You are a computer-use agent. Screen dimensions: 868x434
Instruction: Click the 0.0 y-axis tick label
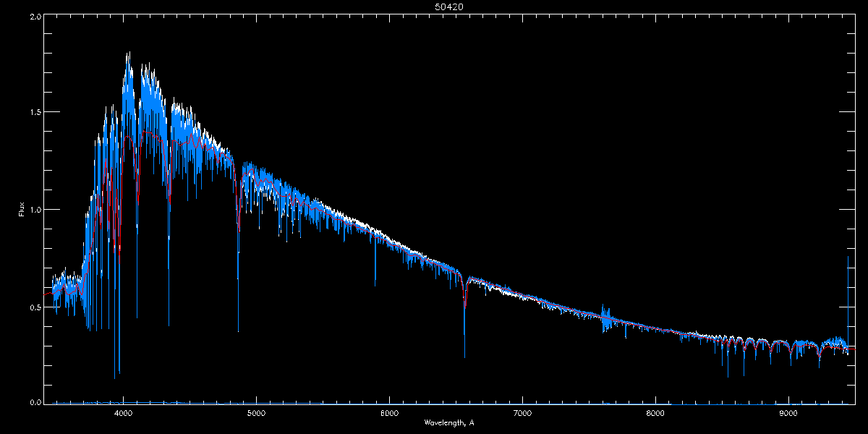35,403
